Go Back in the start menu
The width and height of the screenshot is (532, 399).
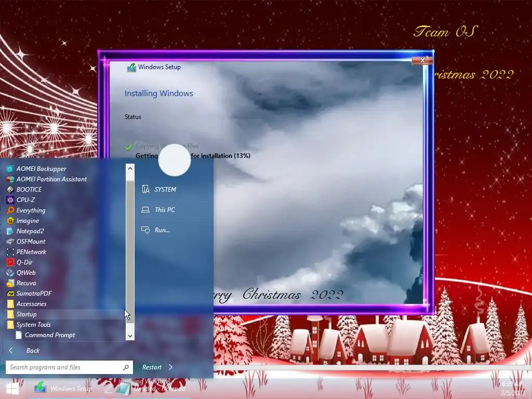coord(24,351)
